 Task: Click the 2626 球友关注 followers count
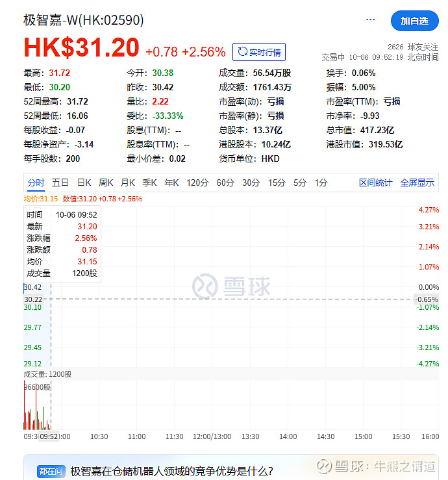coord(413,47)
